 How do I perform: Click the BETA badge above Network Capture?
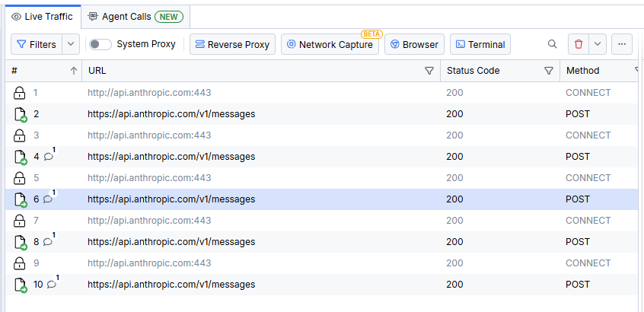pos(371,34)
